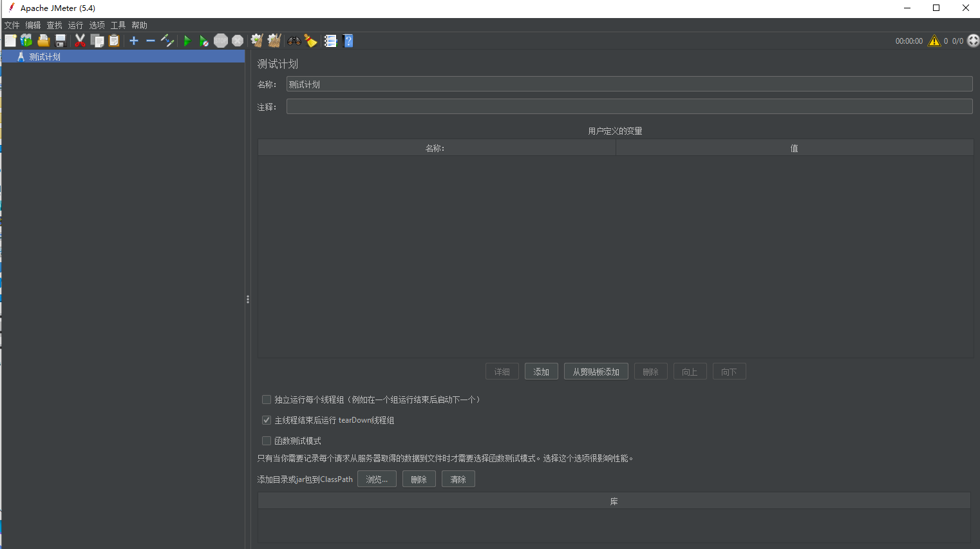
Task: Click the Open file folder icon
Action: [x=43, y=41]
